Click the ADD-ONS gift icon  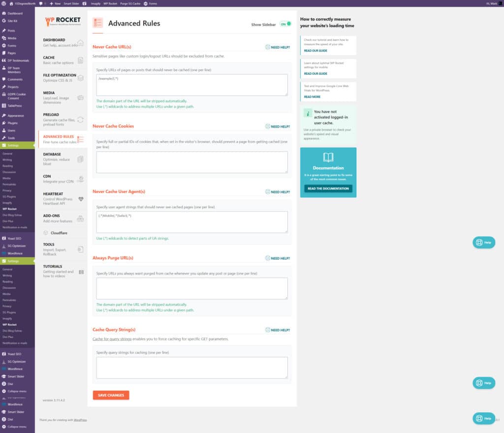81,219
